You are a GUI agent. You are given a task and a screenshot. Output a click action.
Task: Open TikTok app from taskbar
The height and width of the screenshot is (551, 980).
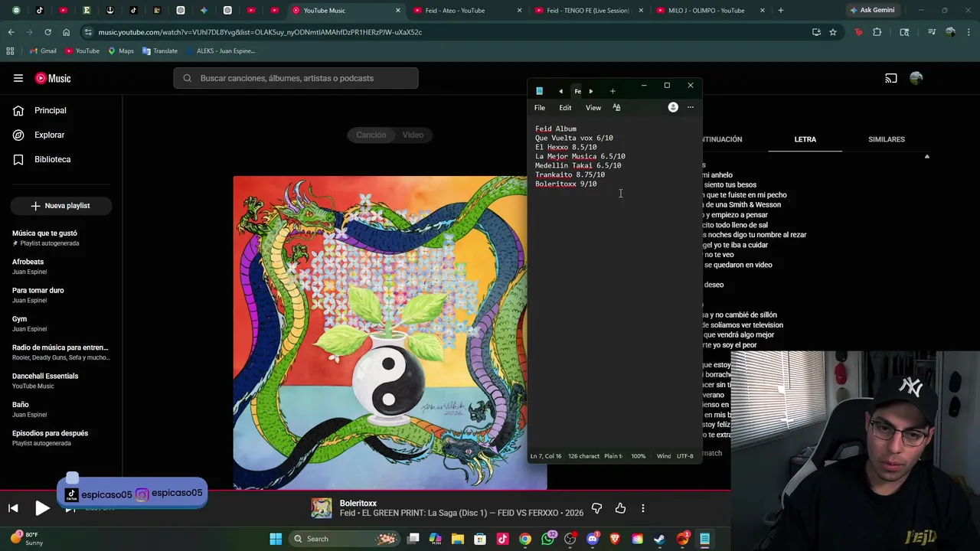502,539
